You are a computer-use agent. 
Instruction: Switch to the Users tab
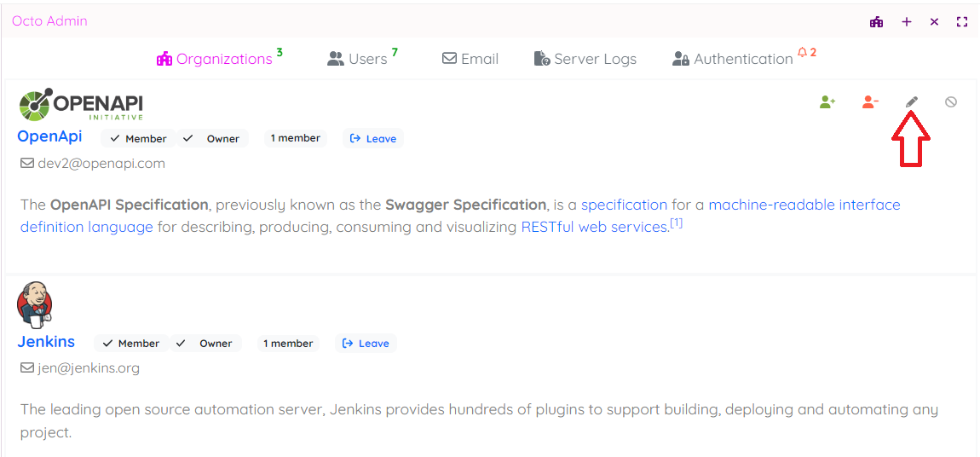[358, 59]
